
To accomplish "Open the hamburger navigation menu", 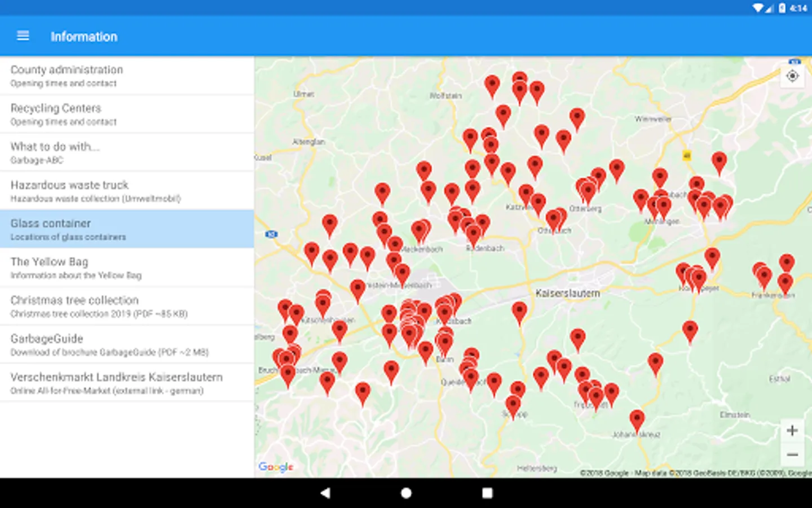I will (23, 36).
